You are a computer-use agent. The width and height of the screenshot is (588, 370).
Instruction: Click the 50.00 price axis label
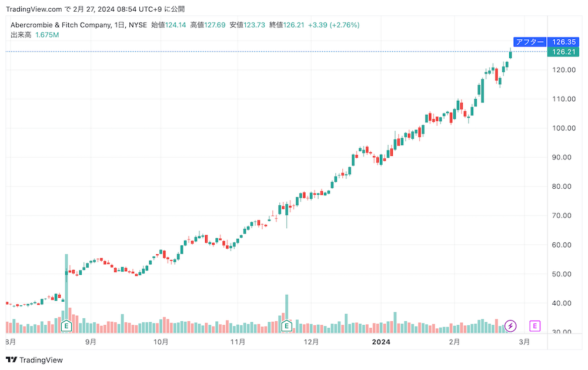pyautogui.click(x=562, y=274)
